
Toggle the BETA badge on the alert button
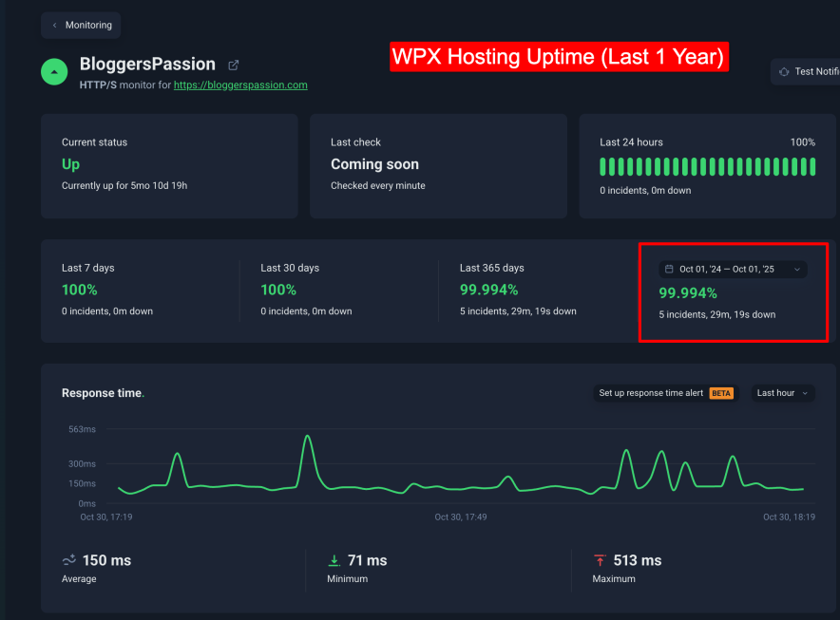click(720, 392)
